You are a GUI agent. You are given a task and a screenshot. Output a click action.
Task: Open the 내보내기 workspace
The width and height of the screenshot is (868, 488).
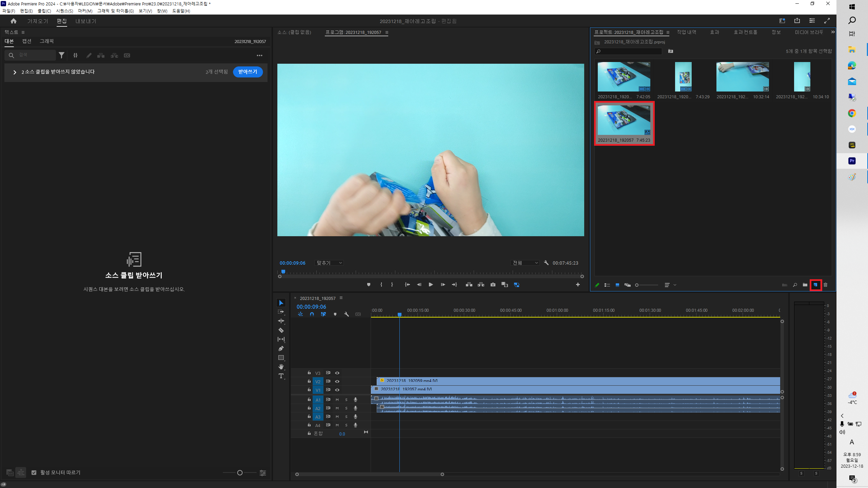[x=86, y=21]
